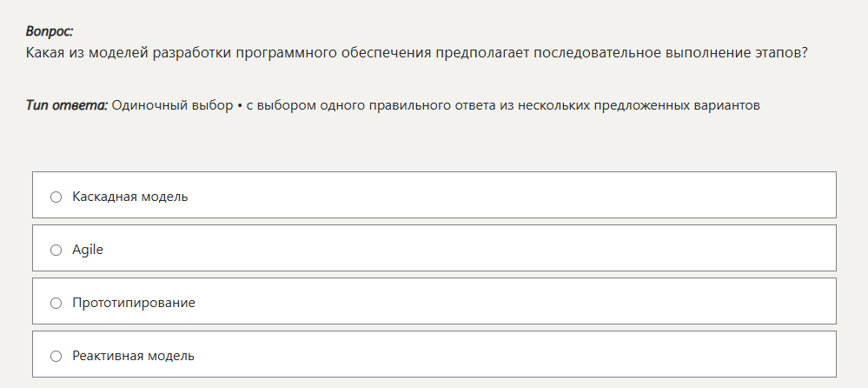Click the bullet separator after Одиночный выбор

point(239,105)
